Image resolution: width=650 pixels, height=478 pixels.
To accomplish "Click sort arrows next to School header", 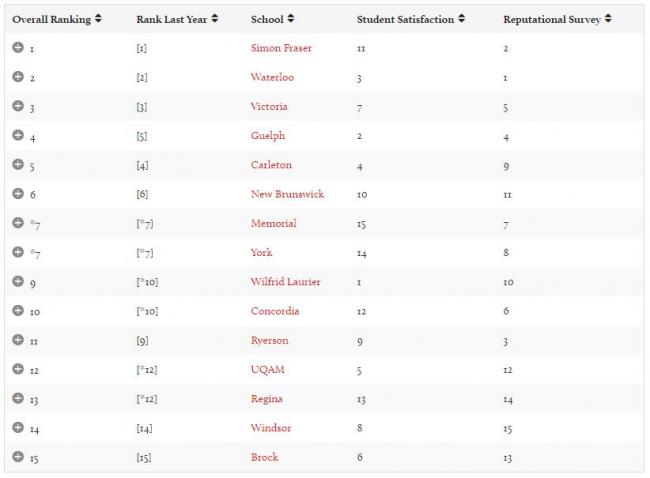I will pyautogui.click(x=291, y=19).
